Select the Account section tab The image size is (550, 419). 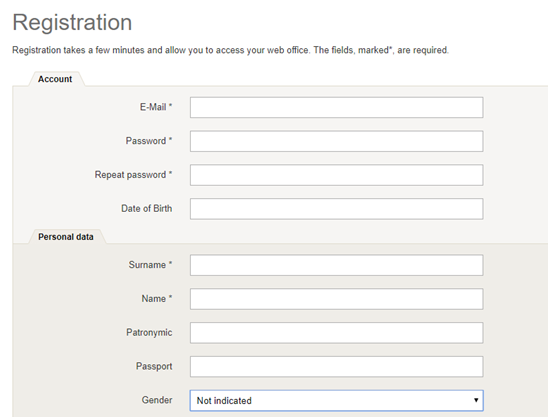click(x=55, y=79)
